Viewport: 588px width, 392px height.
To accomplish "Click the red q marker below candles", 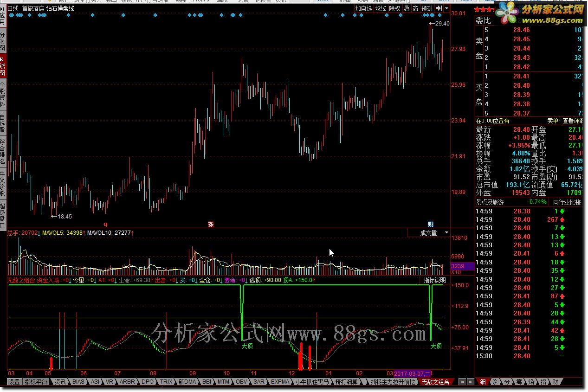I will [x=105, y=224].
